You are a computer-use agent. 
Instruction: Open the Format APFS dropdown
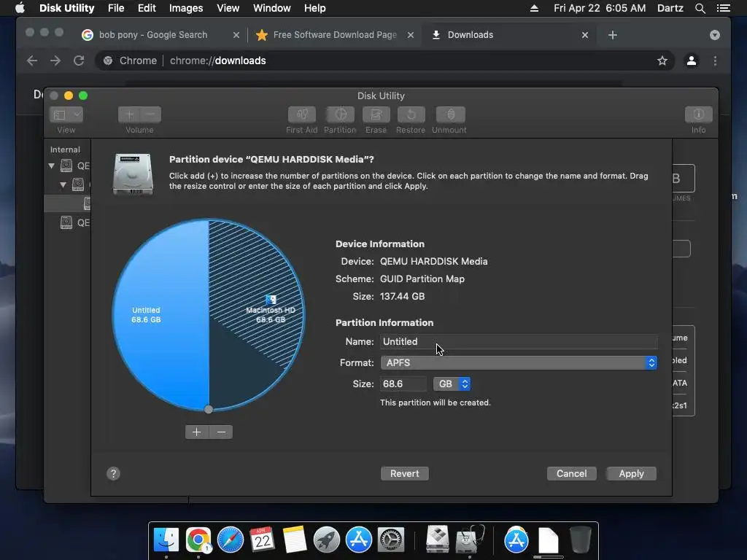(x=519, y=363)
